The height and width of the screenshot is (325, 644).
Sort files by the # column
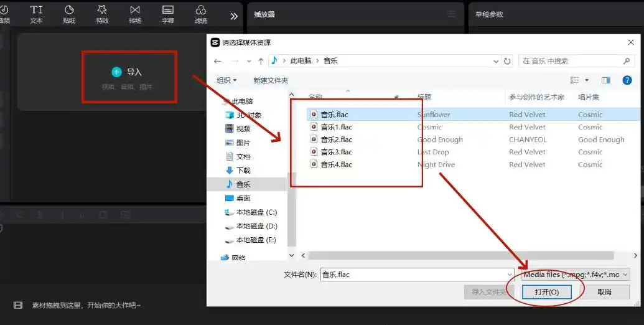(396, 97)
